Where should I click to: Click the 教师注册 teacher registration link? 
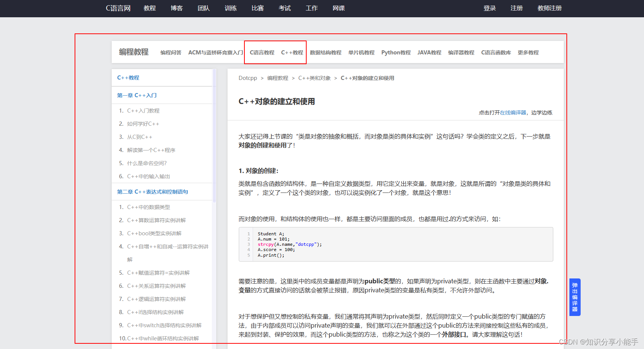[x=550, y=8]
